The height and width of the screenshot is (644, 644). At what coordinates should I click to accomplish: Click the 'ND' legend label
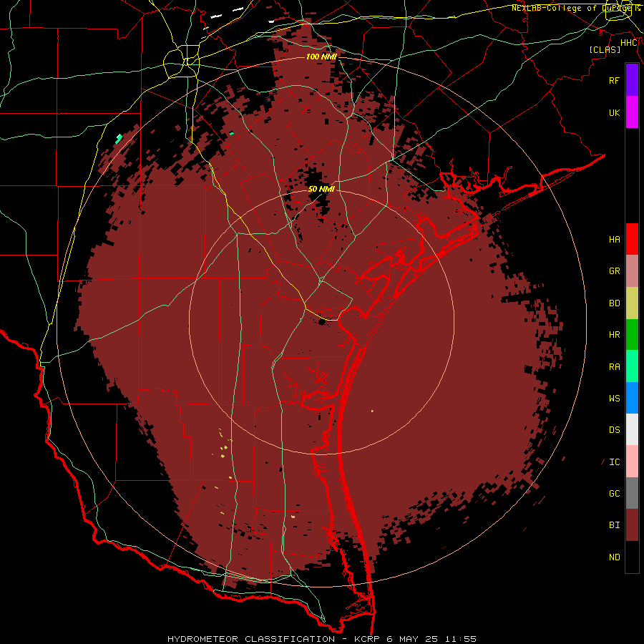[614, 557]
